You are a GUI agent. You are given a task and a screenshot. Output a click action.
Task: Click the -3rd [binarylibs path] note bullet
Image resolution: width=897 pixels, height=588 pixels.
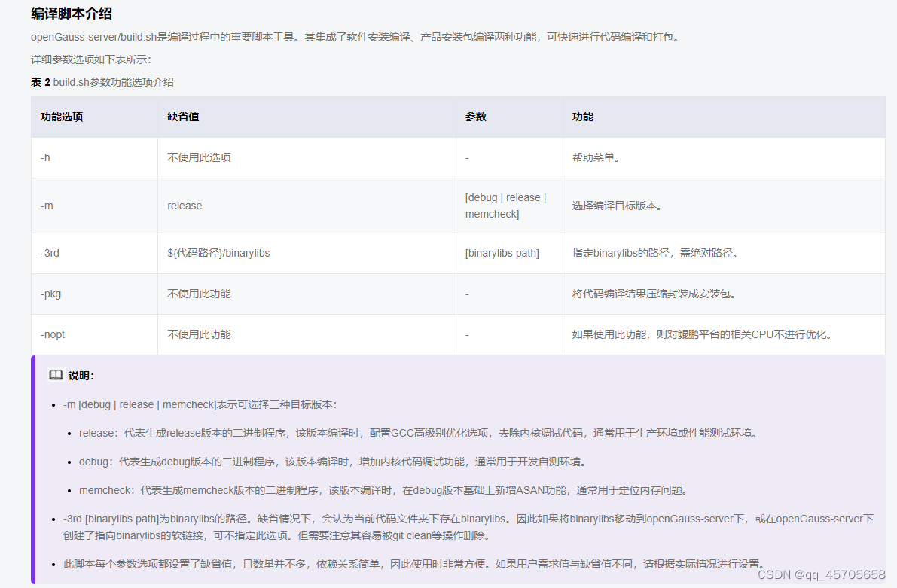[x=468, y=527]
